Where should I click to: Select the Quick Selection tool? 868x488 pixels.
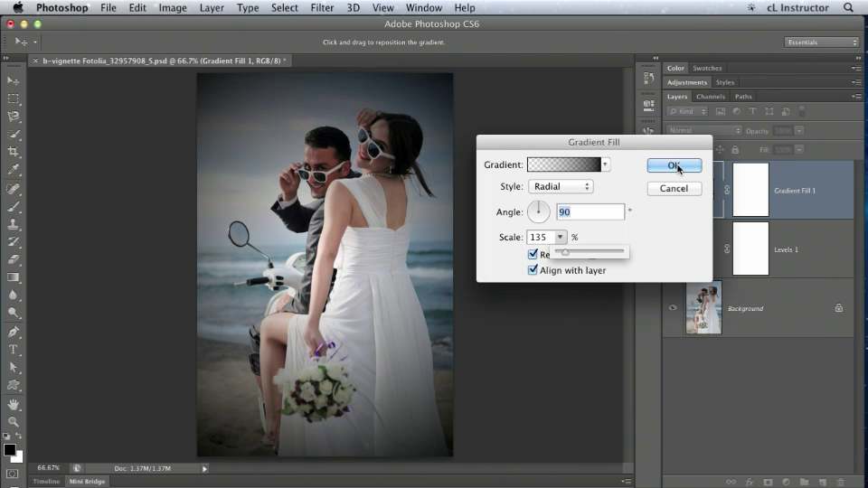(14, 135)
